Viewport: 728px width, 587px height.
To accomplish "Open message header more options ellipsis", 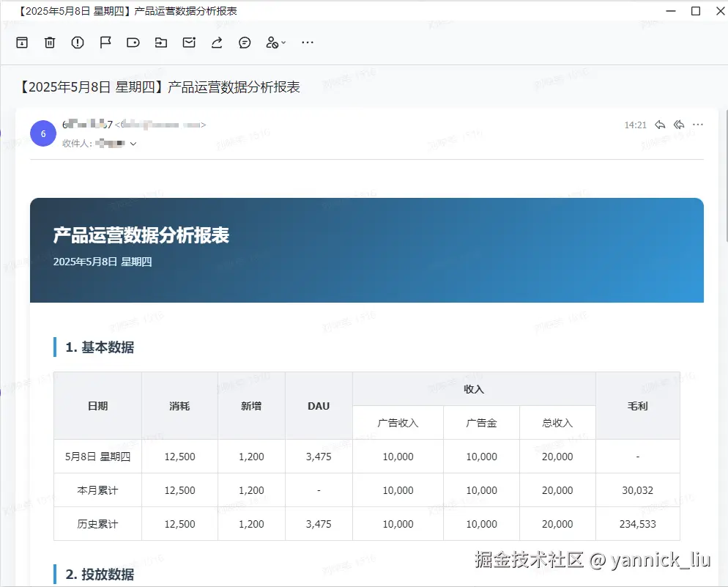I will 698,125.
